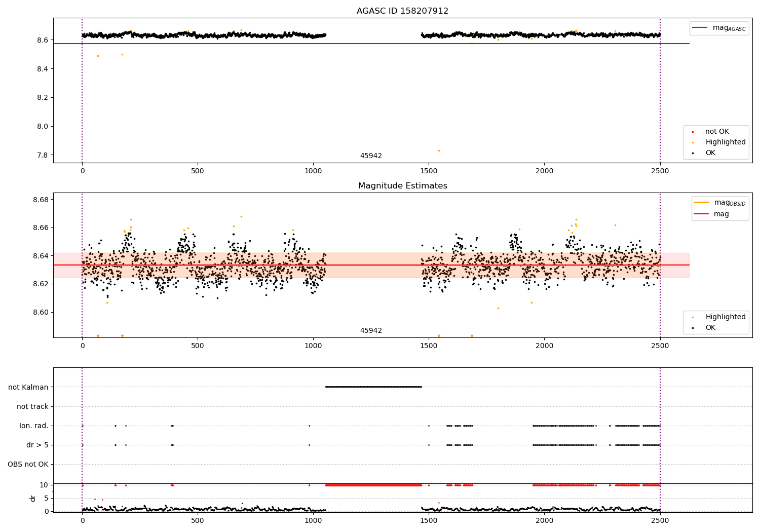The width and height of the screenshot is (760, 532).
Task: Click the "Ion. rad." y-axis label
Action: click(x=34, y=426)
